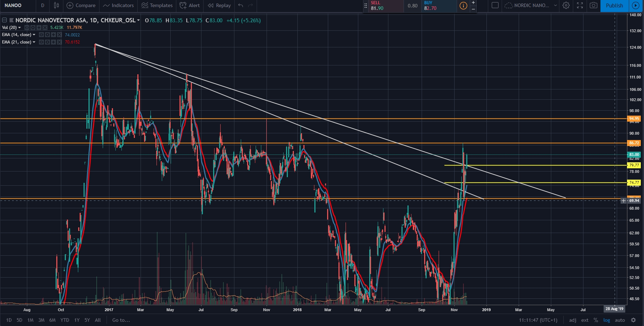Increase order quantity with plus stepper

(x=473, y=3)
